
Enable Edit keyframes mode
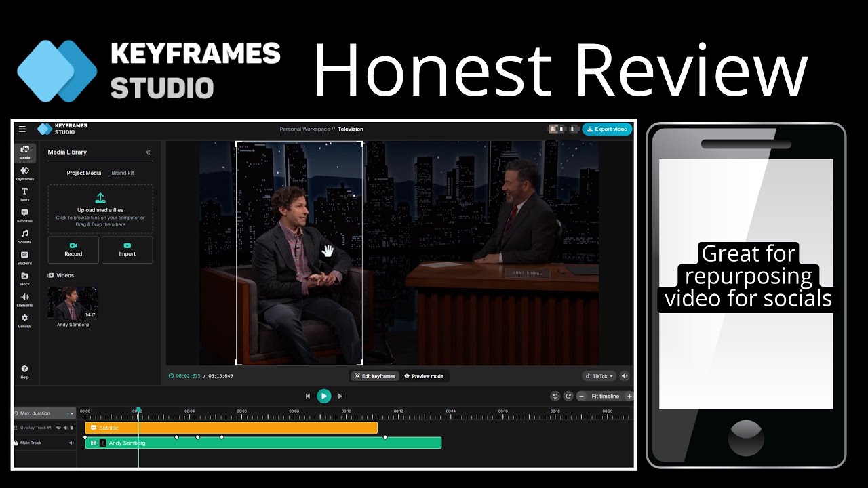[375, 376]
